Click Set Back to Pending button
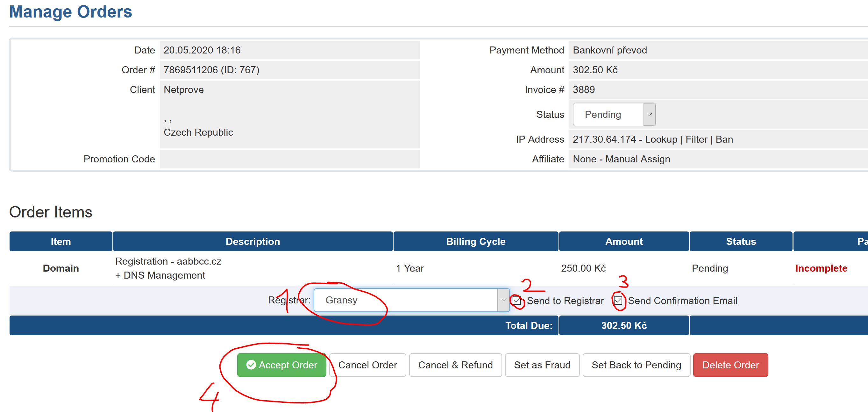This screenshot has width=868, height=412. tap(636, 365)
